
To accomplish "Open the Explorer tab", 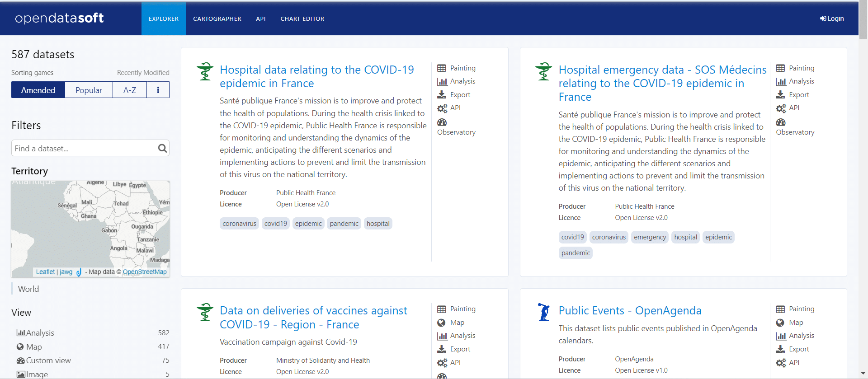I will (x=164, y=19).
